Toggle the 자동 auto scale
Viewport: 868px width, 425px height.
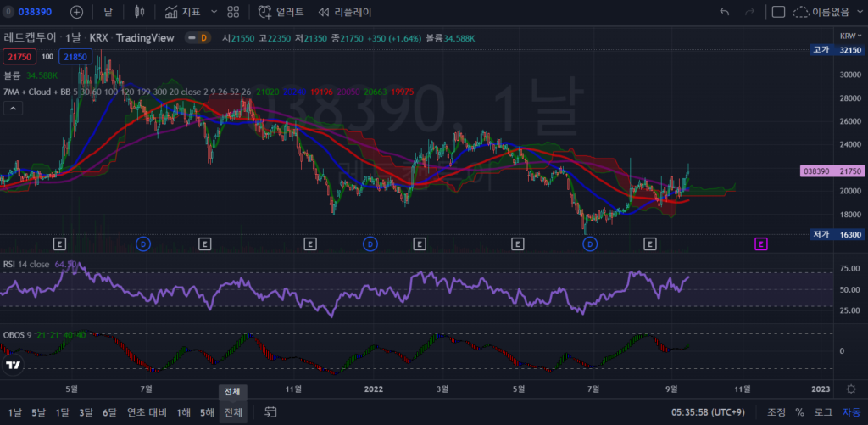pyautogui.click(x=850, y=411)
